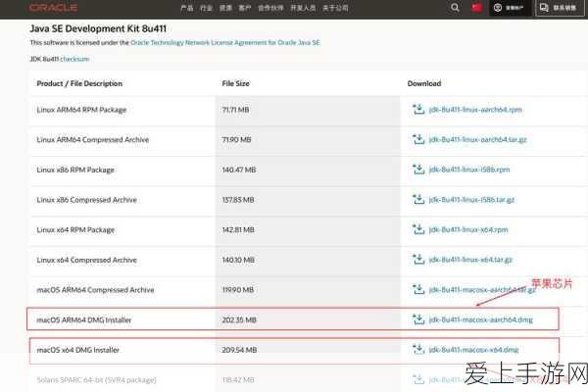
Task: Download jdk-8u411-linux-i586.tar.gz link
Action: pyautogui.click(x=471, y=200)
